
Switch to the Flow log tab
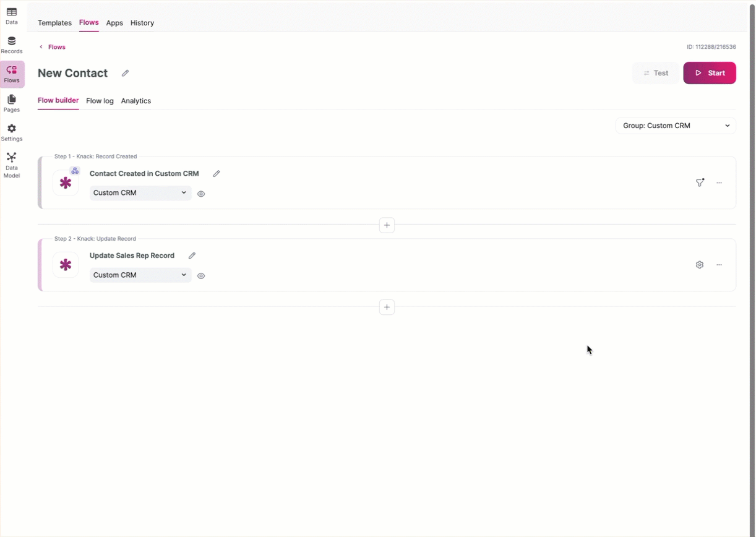(100, 101)
